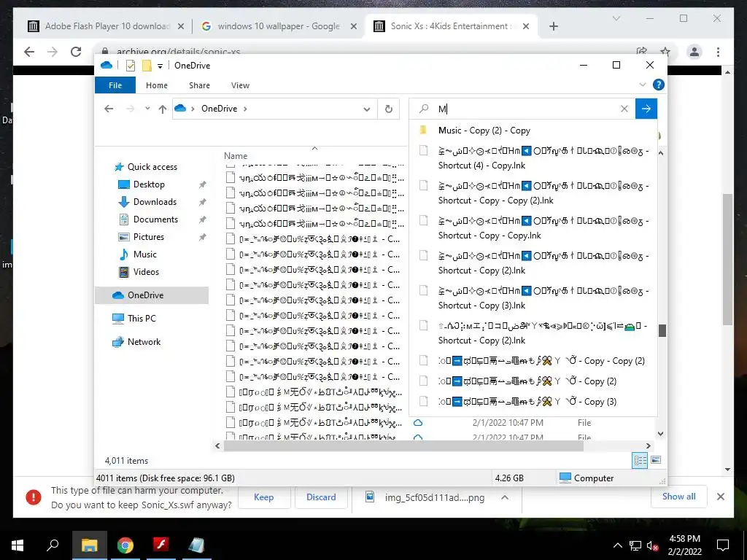Close the Sonic Xs Chrome tab
Screen dimensions: 747x560
tap(526, 27)
